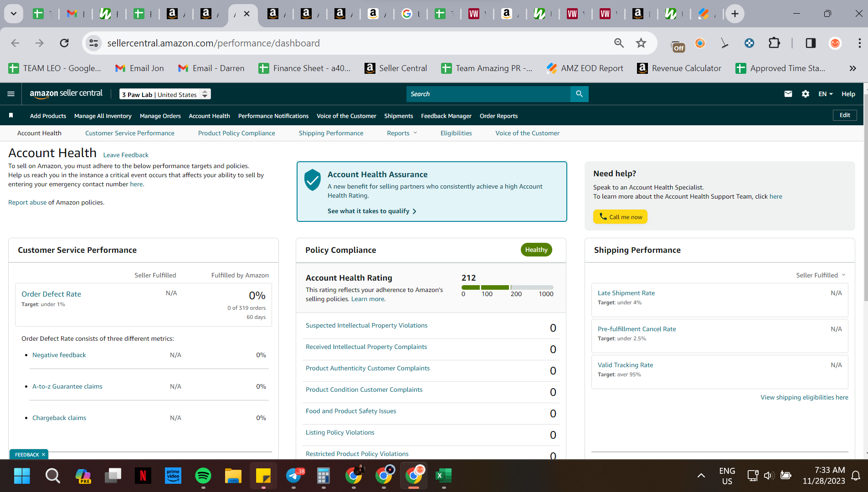Open Spotify from the taskbar

click(203, 476)
